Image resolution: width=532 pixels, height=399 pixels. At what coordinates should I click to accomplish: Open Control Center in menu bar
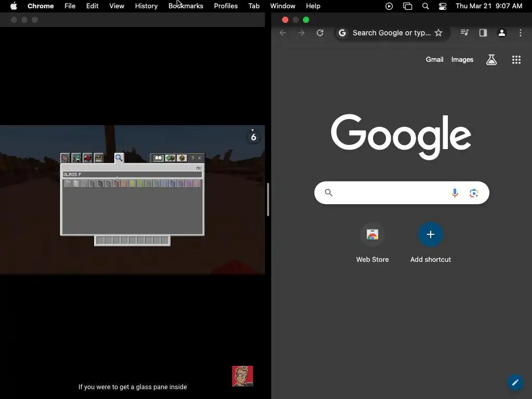[443, 6]
